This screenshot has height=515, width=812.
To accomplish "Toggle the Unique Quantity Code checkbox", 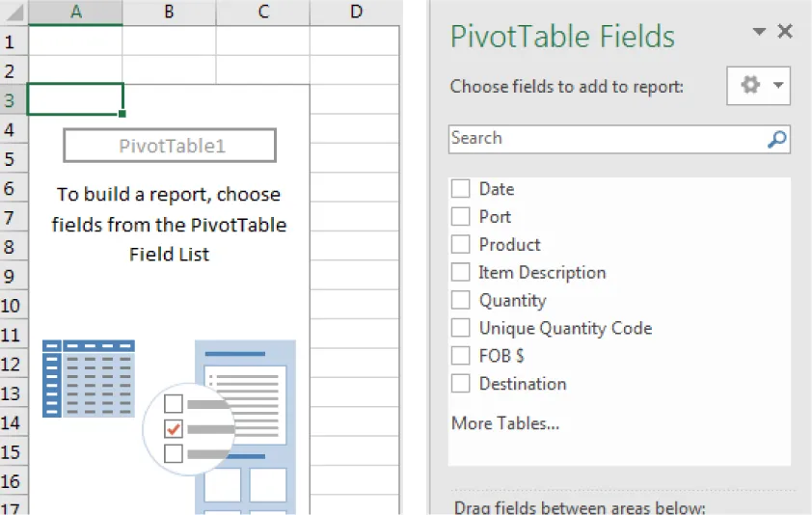I will point(461,329).
